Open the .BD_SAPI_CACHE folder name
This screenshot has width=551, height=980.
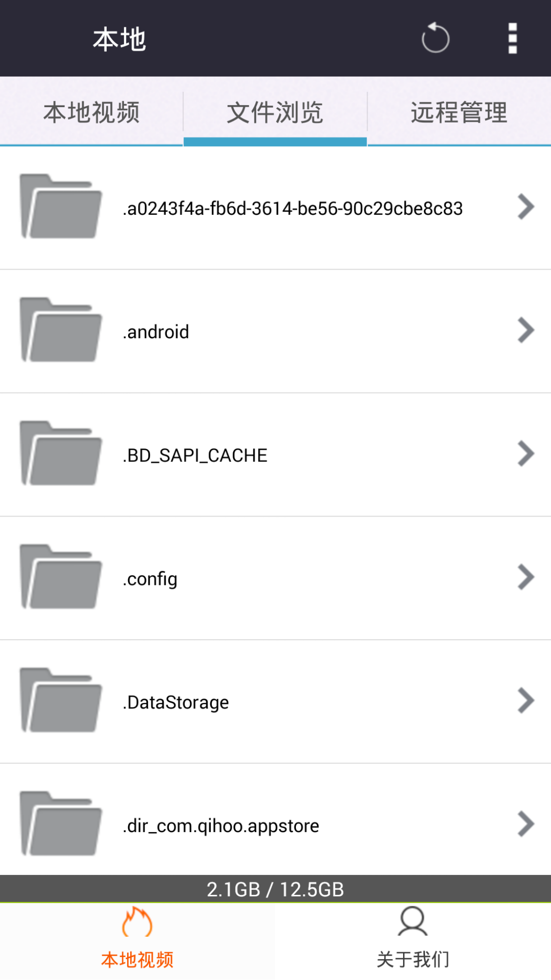[195, 455]
